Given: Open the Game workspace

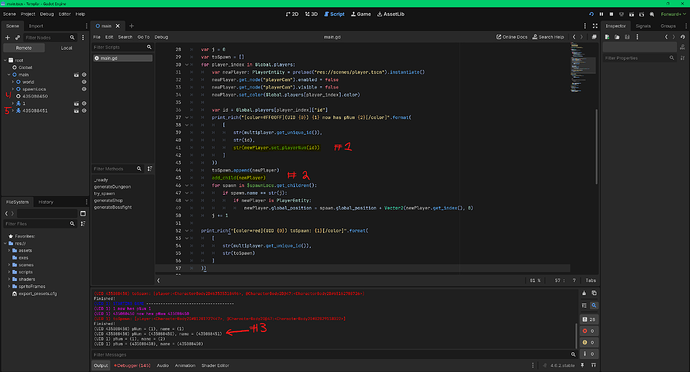Looking at the screenshot, I should pos(361,14).
